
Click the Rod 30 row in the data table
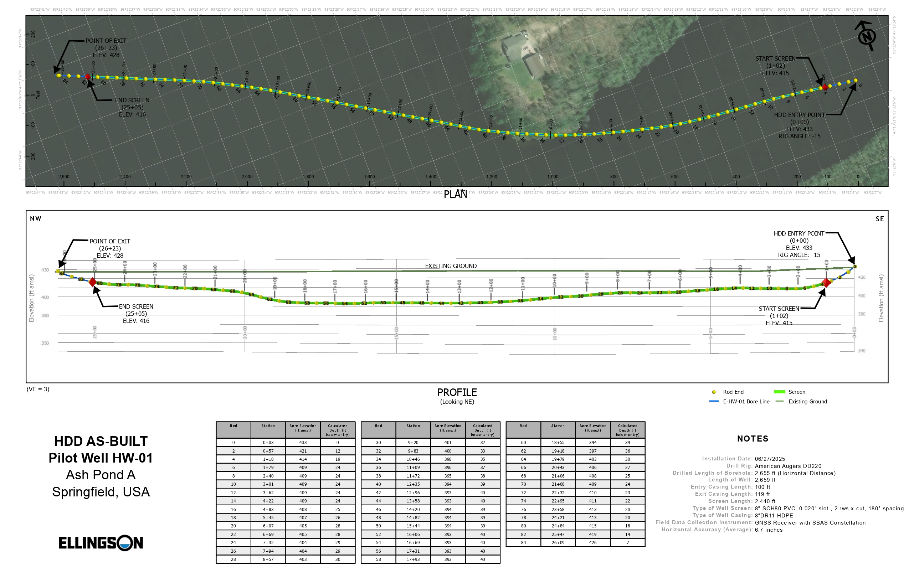click(379, 443)
